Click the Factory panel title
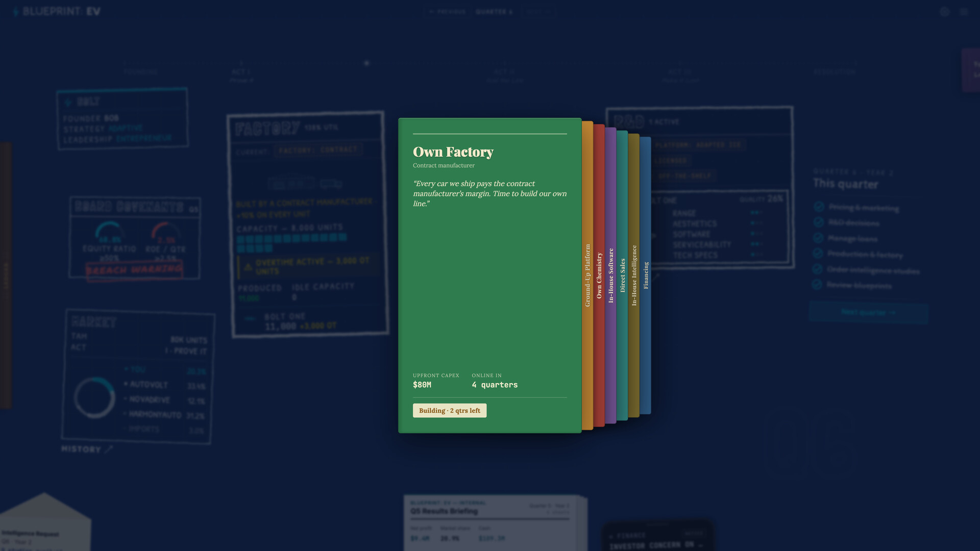Viewport: 980px width, 551px height. (x=267, y=128)
